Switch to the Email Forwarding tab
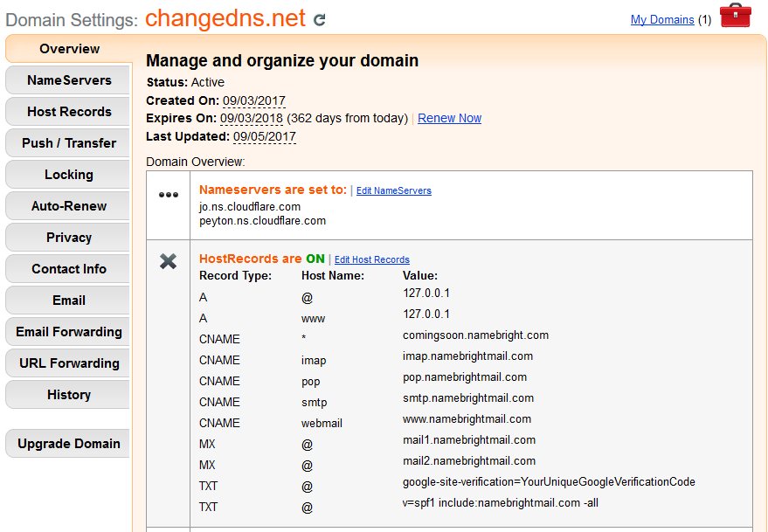 click(x=69, y=332)
